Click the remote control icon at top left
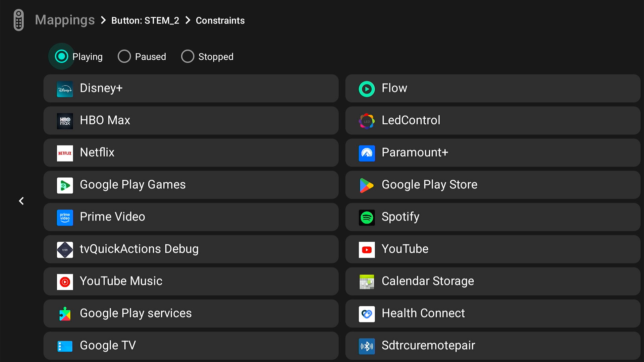Image resolution: width=644 pixels, height=362 pixels. point(19,20)
